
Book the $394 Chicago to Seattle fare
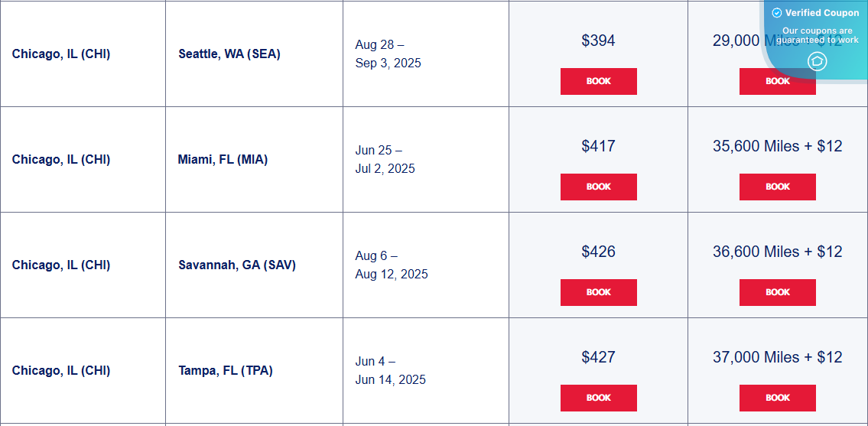(598, 81)
